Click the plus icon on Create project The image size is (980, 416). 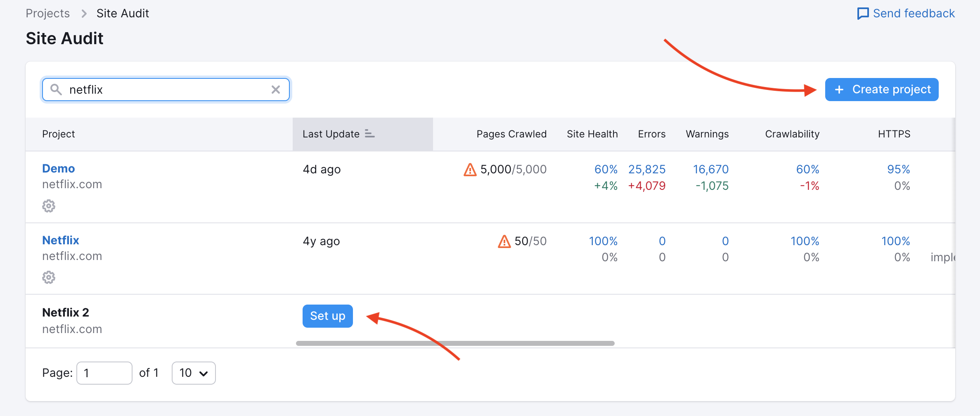(839, 90)
